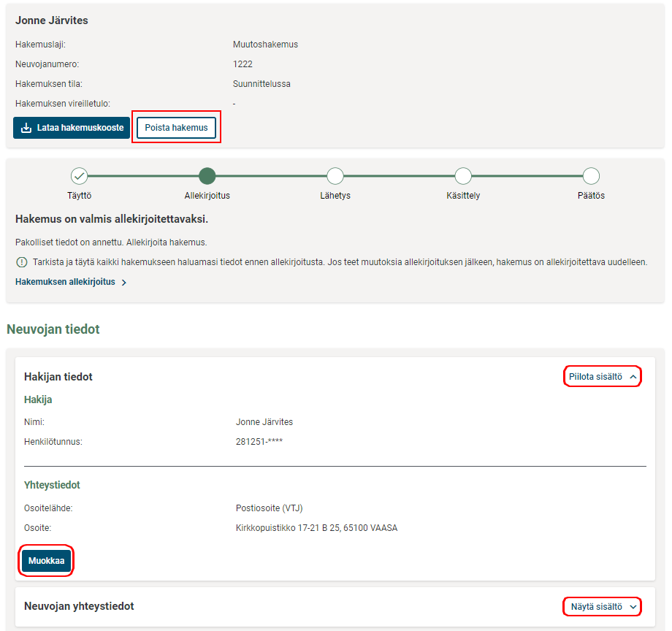Click the Neuvojan yhteystiedot section heading
Image resolution: width=672 pixels, height=631 pixels.
pos(79,606)
